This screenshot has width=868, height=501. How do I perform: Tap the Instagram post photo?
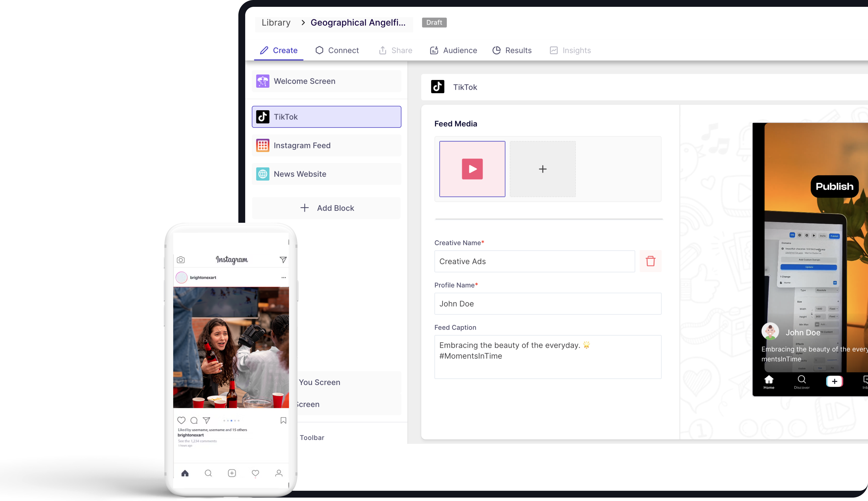[x=231, y=347]
